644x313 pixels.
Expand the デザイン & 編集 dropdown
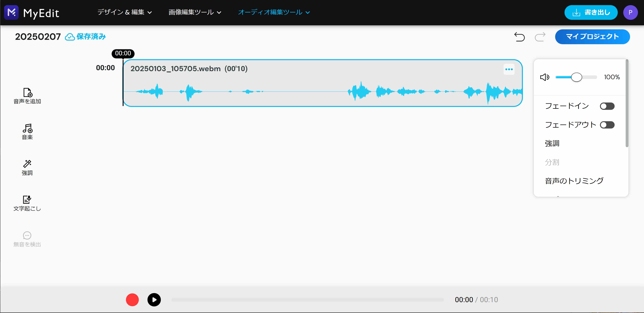[124, 12]
